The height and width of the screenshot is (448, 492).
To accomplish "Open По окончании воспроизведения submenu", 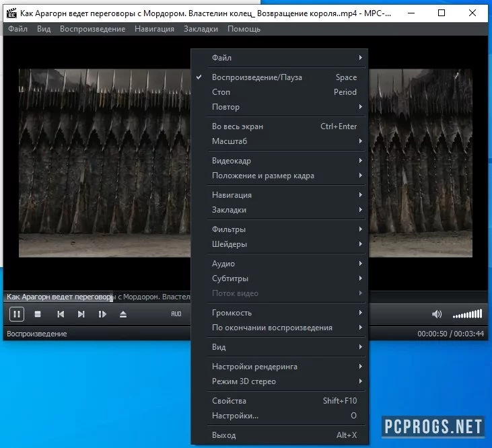I will tap(279, 328).
